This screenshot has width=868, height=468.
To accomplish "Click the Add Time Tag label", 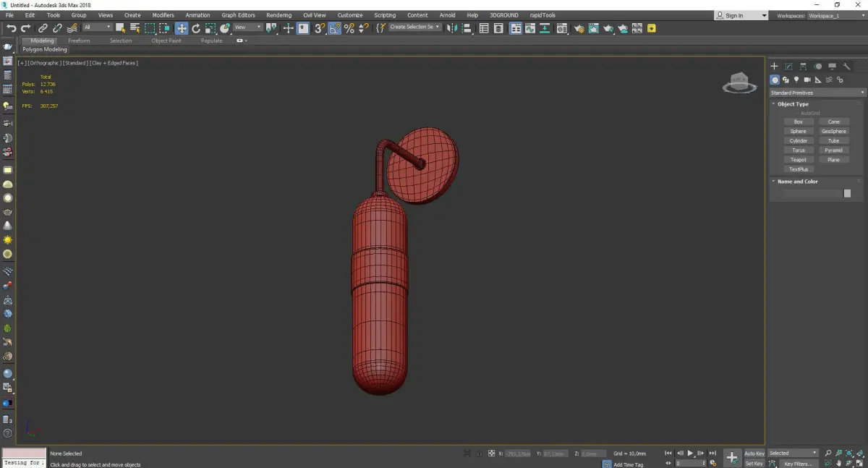I will (628, 464).
